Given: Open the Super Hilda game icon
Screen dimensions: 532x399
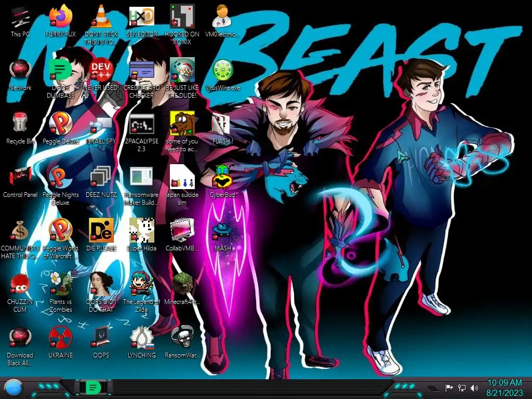Looking at the screenshot, I should 141,230.
